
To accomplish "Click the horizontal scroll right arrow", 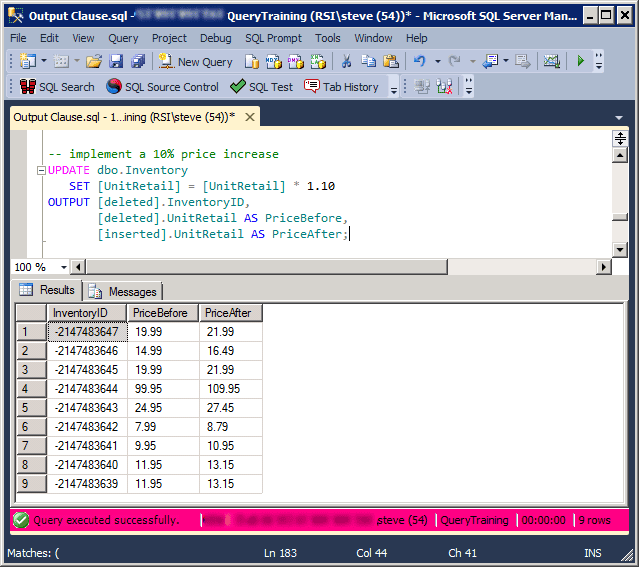I will [604, 267].
